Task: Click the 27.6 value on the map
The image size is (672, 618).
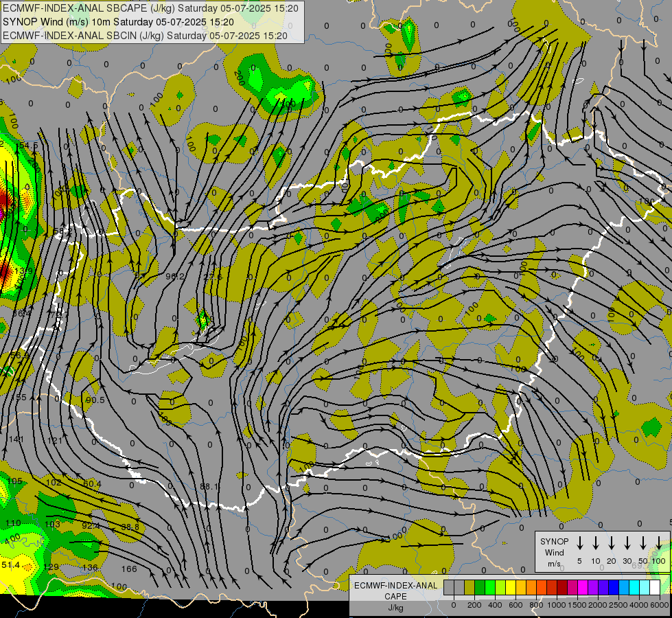Action: point(213,277)
